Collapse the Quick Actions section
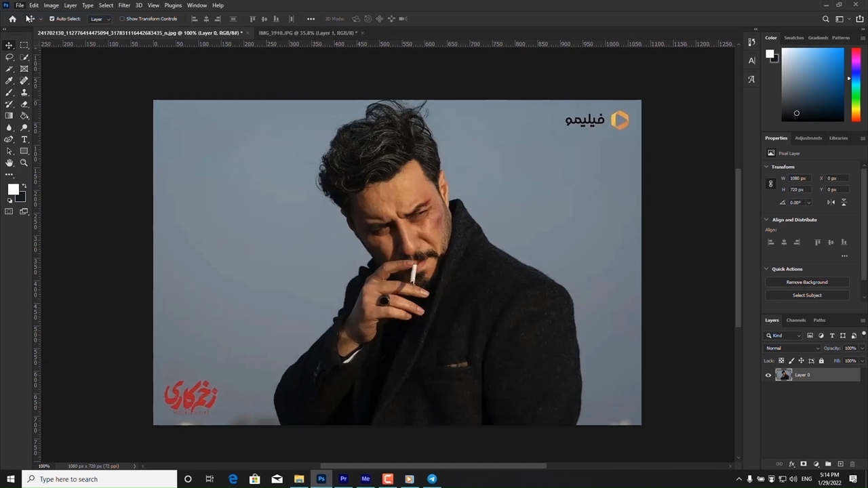 (x=767, y=269)
